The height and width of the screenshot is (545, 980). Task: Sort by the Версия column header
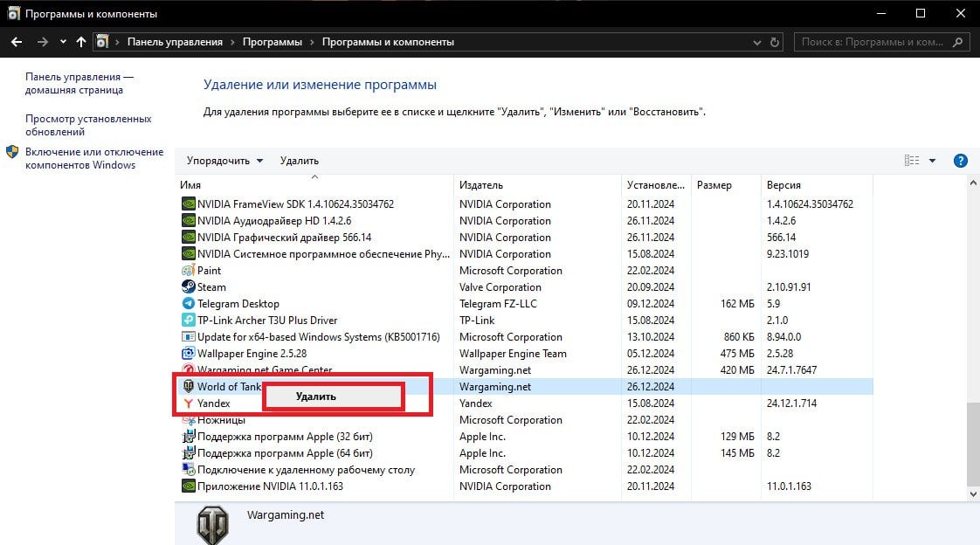[783, 185]
